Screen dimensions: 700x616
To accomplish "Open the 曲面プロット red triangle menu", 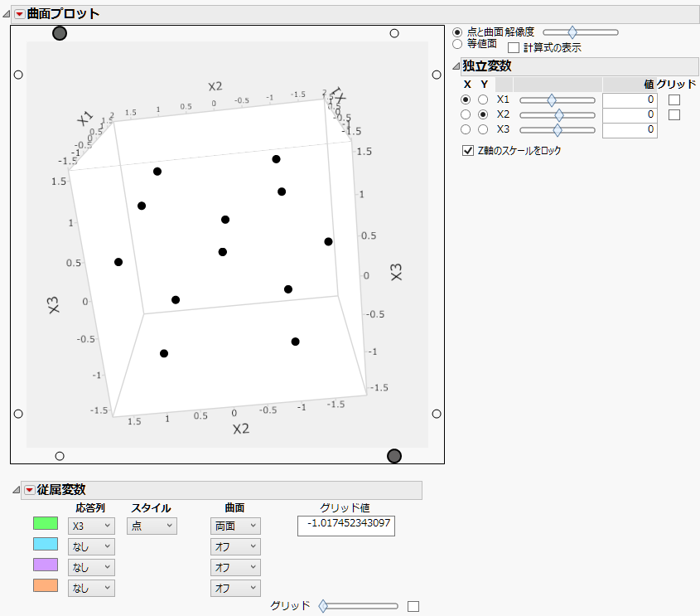I will (17, 13).
